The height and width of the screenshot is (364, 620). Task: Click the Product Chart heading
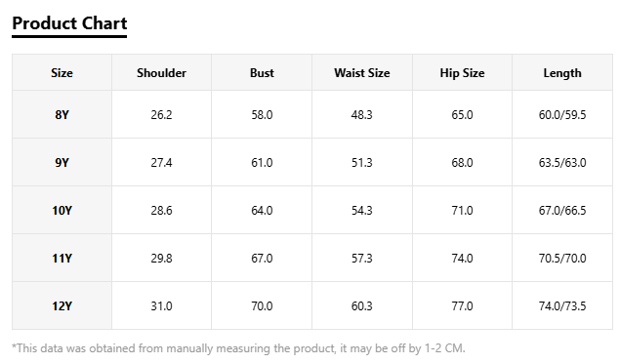click(69, 23)
